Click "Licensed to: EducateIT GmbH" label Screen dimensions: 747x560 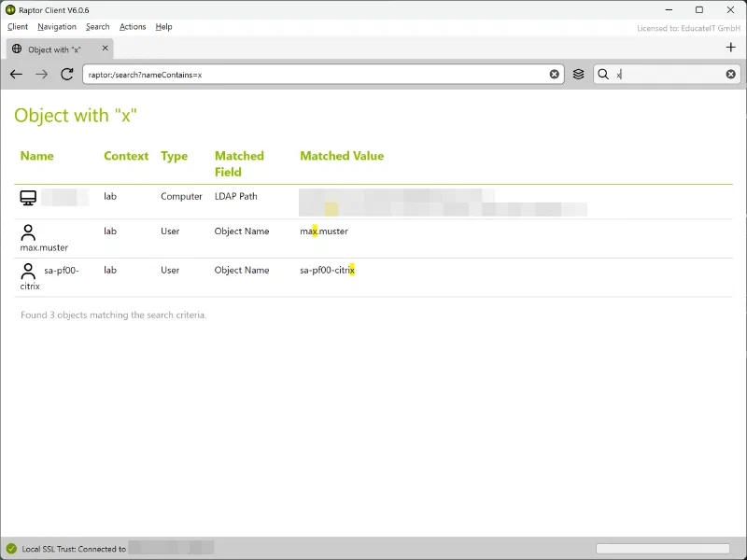point(688,29)
